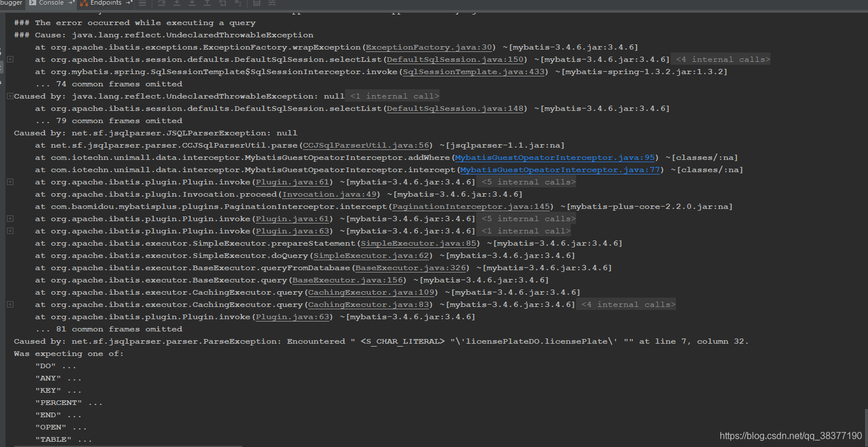Click the "PERCENT" ... expected token

[x=69, y=403]
